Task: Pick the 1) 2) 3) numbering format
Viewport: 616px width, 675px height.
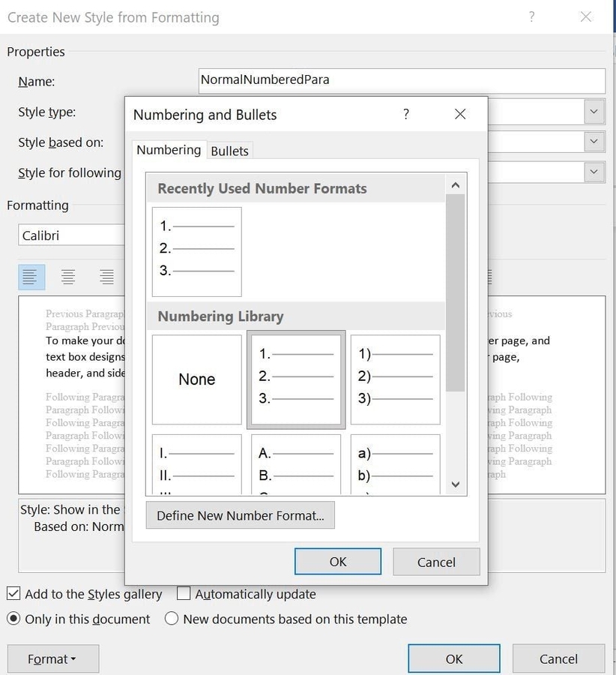Action: (395, 379)
